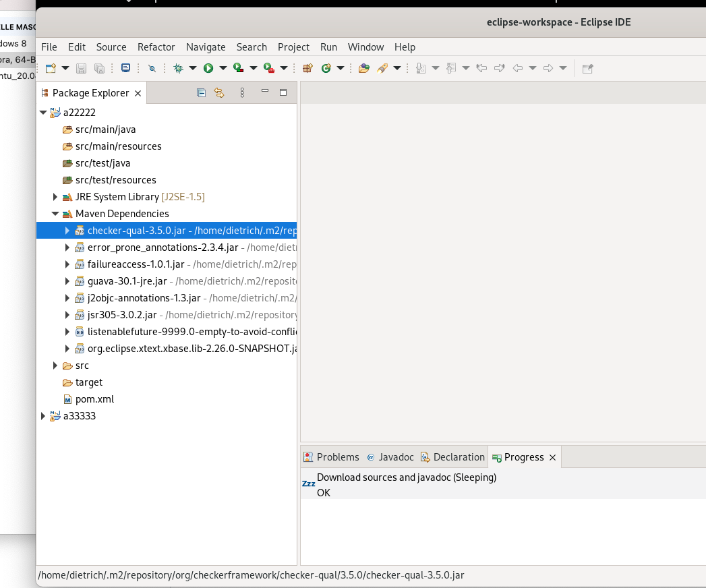Viewport: 706px width, 588px height.
Task: Save the current file with the Save icon
Action: 81,67
